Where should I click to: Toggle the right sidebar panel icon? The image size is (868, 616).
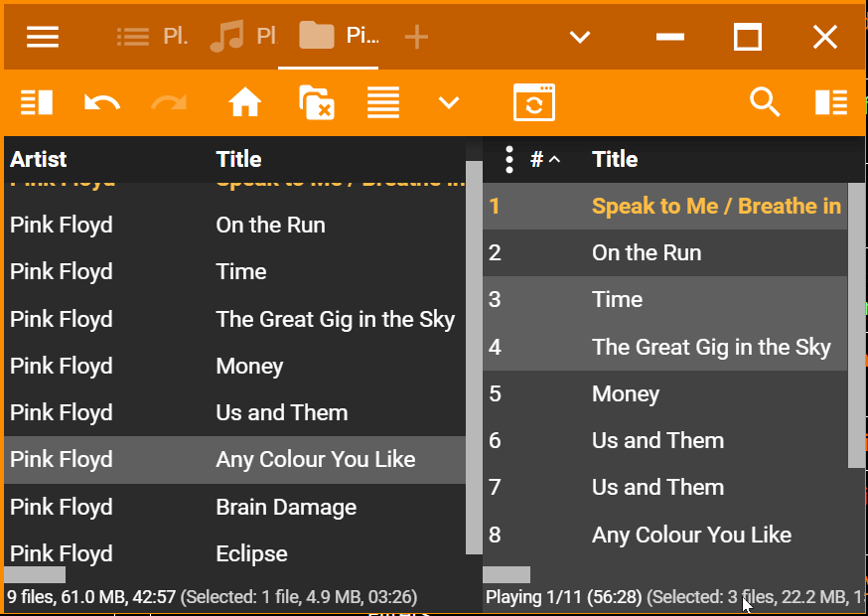pyautogui.click(x=830, y=102)
